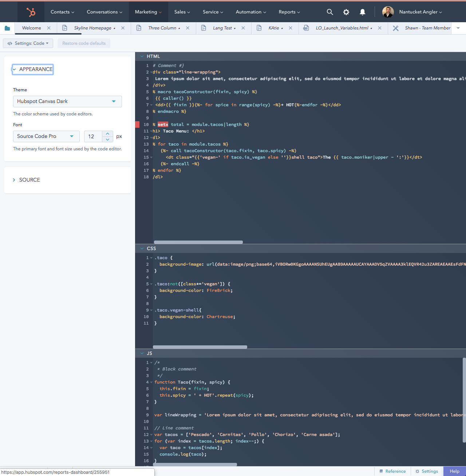The width and height of the screenshot is (466, 476).
Task: Collapse the JS editor pane
Action: coord(142,353)
